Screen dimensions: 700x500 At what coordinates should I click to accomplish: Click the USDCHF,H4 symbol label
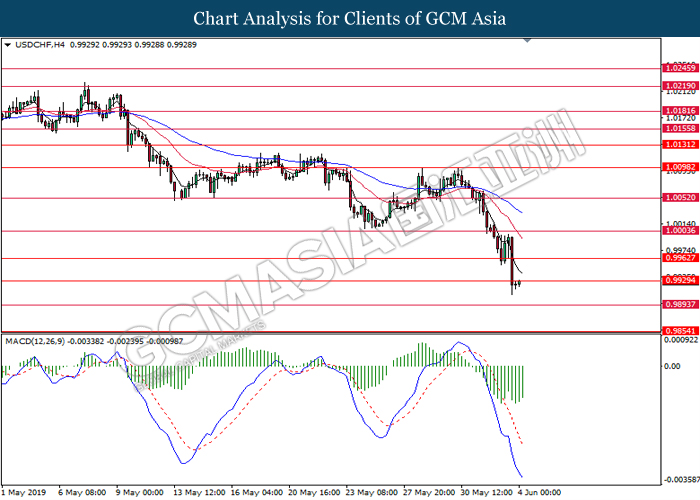click(40, 45)
